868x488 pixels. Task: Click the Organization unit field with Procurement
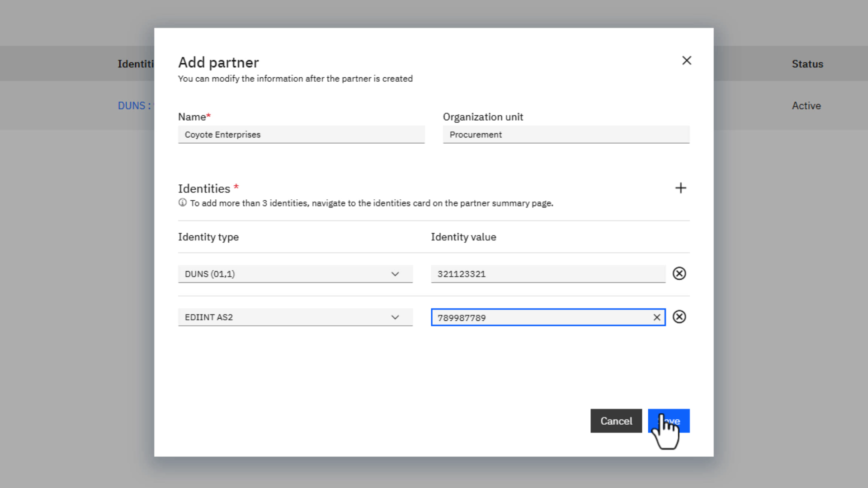click(x=566, y=135)
